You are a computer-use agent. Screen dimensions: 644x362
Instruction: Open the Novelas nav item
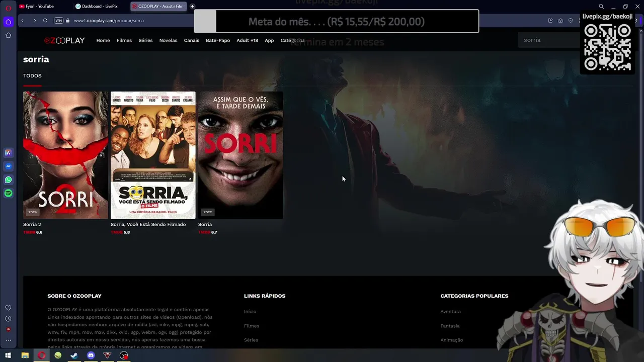[x=168, y=40]
